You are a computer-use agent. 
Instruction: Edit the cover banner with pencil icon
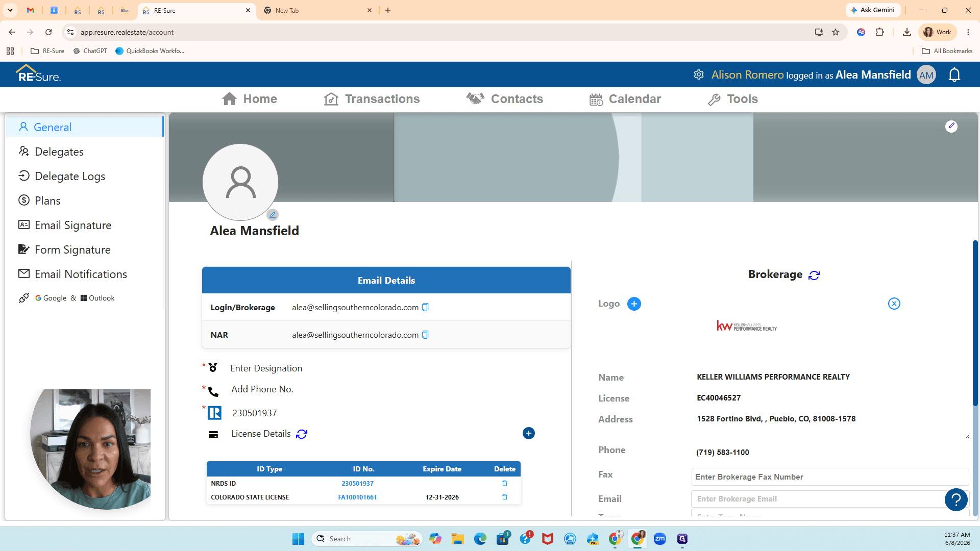tap(951, 126)
